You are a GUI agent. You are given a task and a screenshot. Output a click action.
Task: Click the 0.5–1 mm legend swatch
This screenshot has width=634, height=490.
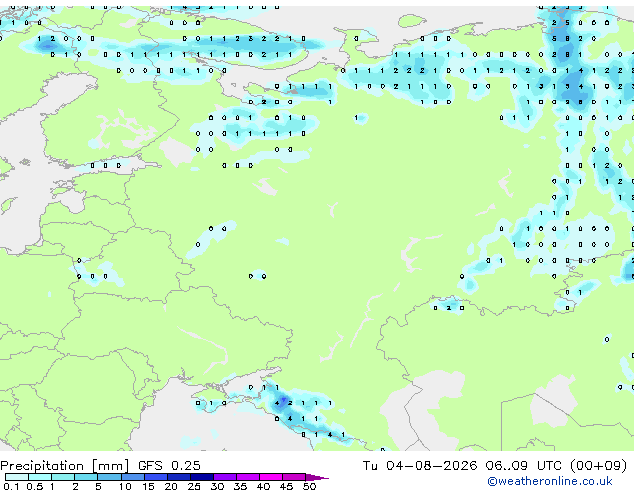point(40,477)
